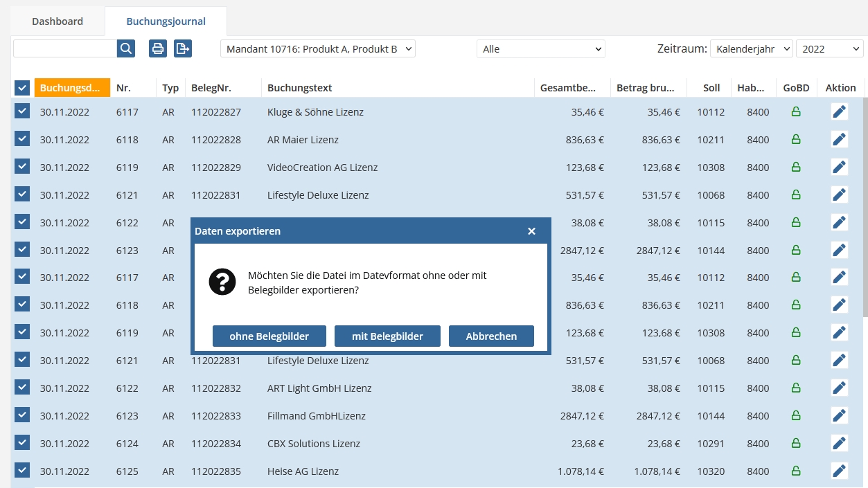The image size is (868, 488).
Task: Edit booking 6117 Kluge & Söhne with pencil icon
Action: coord(839,112)
